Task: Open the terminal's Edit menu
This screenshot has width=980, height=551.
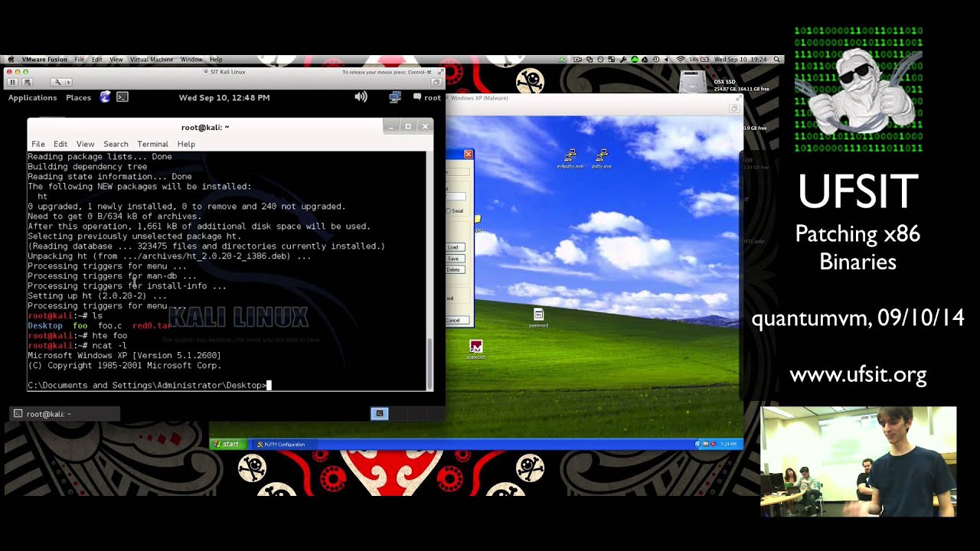Action: tap(60, 144)
